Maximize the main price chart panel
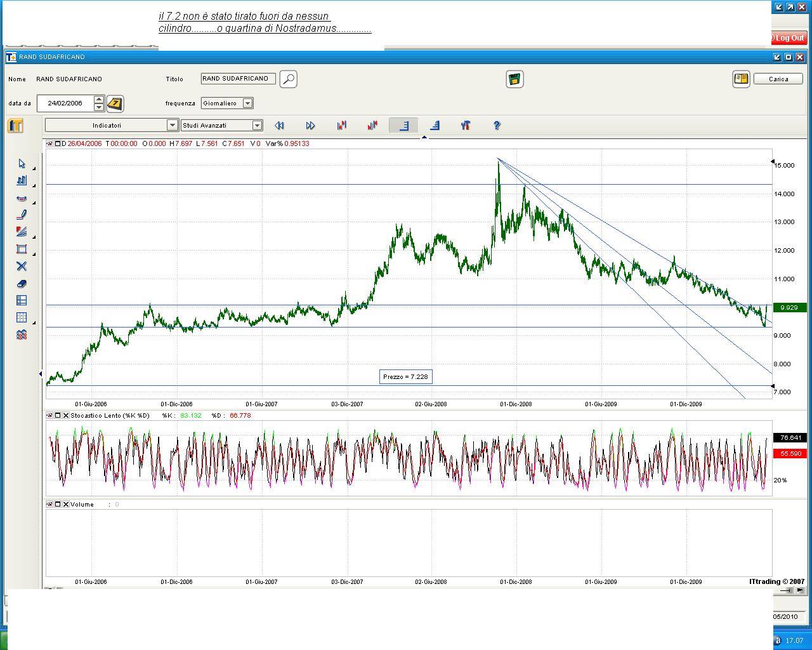This screenshot has width=812, height=650. 57,143
